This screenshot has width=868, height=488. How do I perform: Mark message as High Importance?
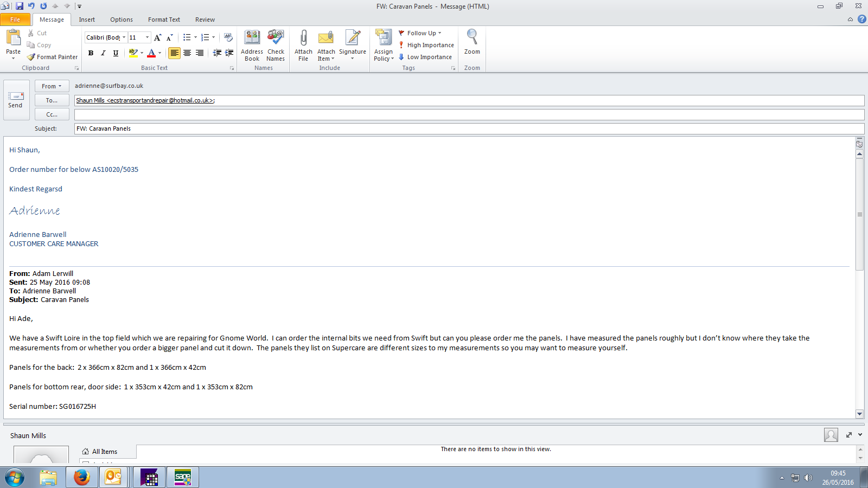(x=426, y=45)
